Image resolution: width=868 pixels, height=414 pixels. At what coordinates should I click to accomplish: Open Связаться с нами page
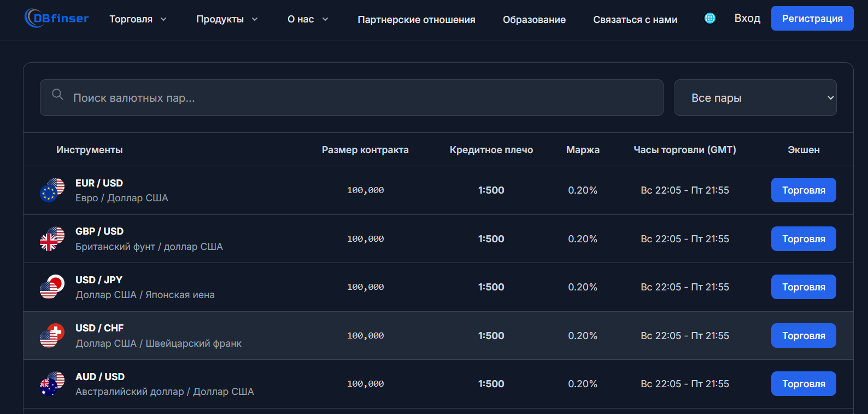click(635, 20)
